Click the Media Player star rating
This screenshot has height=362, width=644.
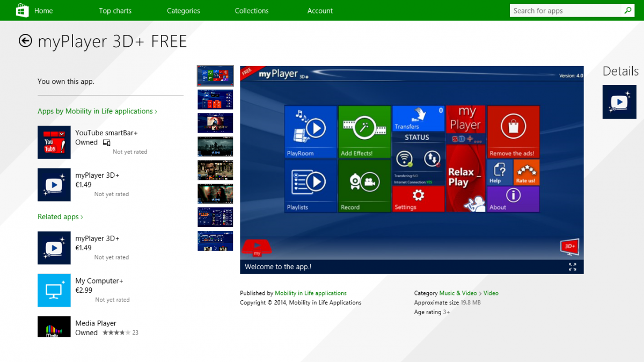tap(116, 333)
